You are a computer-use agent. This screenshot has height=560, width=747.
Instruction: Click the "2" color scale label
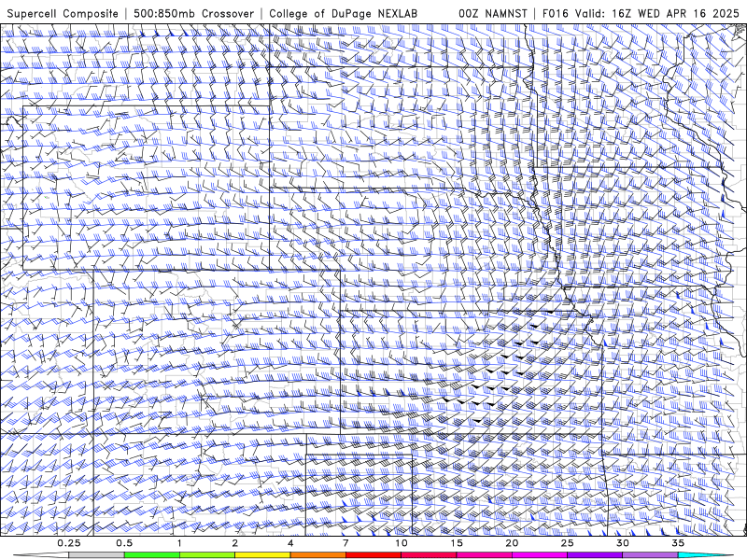235,543
